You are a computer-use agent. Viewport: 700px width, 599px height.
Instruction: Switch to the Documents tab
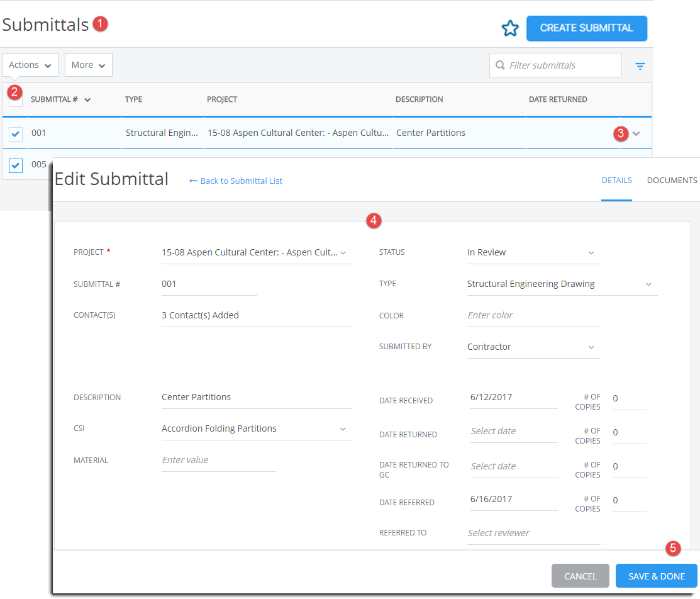672,181
